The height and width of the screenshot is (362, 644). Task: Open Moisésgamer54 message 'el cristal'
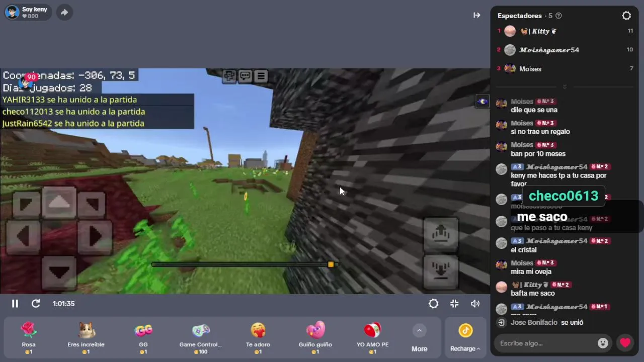click(x=524, y=250)
